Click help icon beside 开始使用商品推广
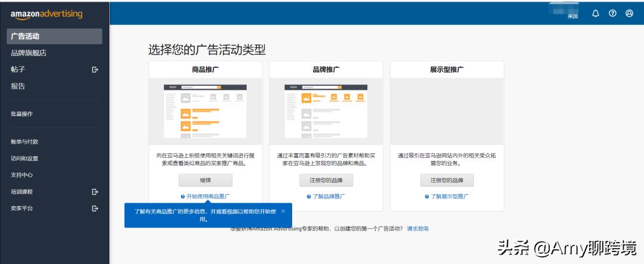This screenshot has width=644, height=264. coord(183,197)
